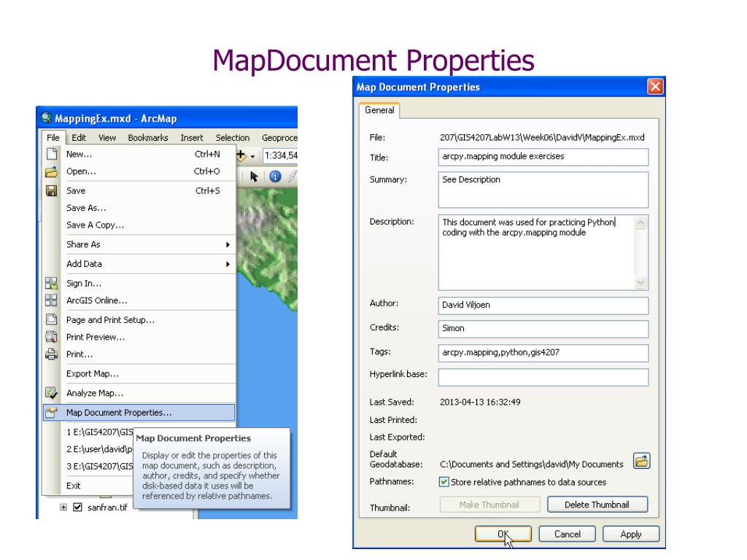Click the Last Saved date 2013-04-13 16:32:49
747x560 pixels.
480,402
